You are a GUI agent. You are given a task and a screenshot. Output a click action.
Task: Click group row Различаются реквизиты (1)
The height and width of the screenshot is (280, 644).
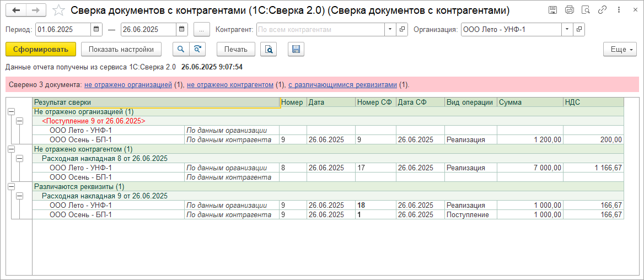(x=328, y=186)
